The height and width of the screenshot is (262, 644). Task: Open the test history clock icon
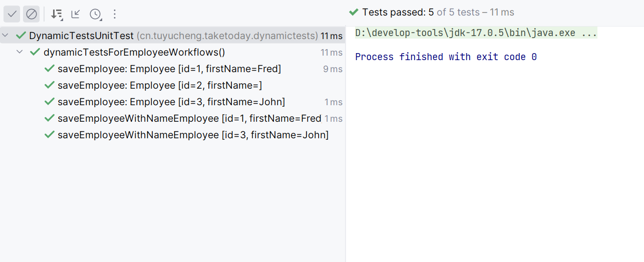click(x=96, y=14)
